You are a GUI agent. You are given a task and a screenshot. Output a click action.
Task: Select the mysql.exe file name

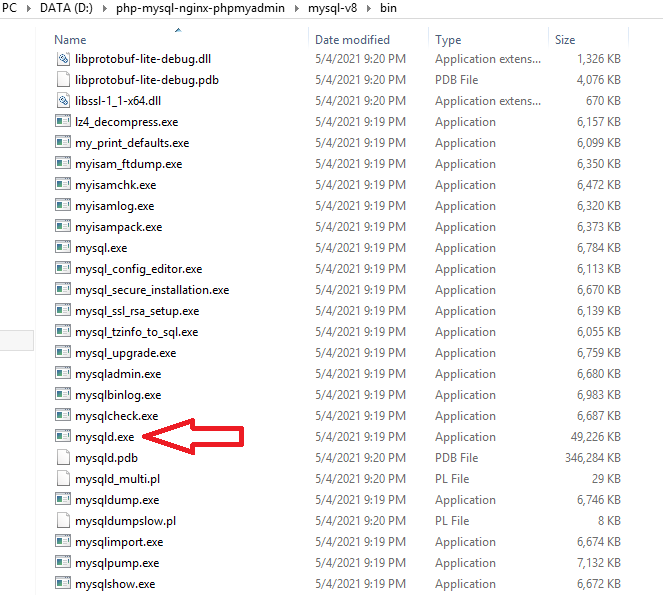pyautogui.click(x=101, y=248)
